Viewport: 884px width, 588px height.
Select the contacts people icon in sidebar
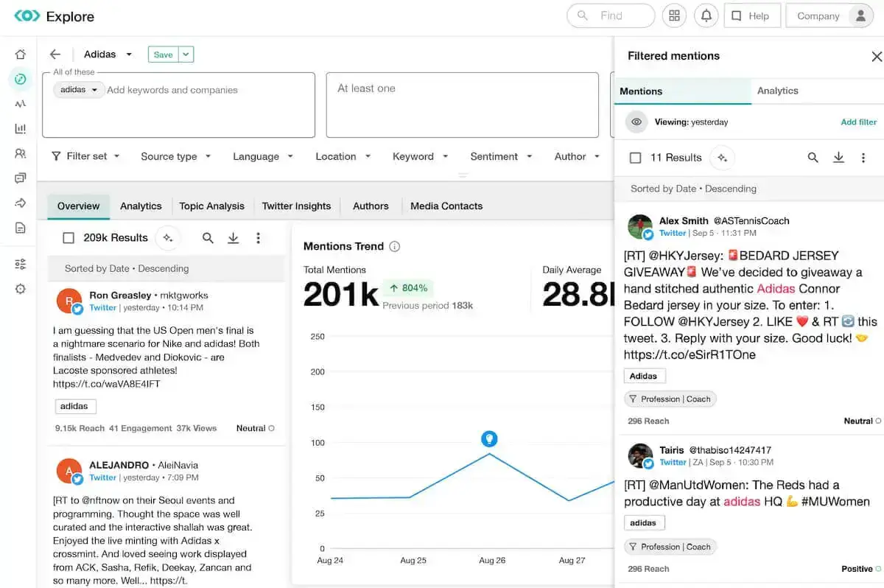pyautogui.click(x=20, y=153)
